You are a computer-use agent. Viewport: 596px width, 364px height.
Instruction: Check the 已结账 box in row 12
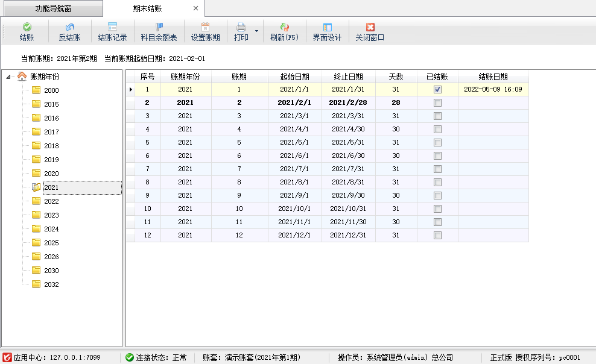click(x=437, y=235)
